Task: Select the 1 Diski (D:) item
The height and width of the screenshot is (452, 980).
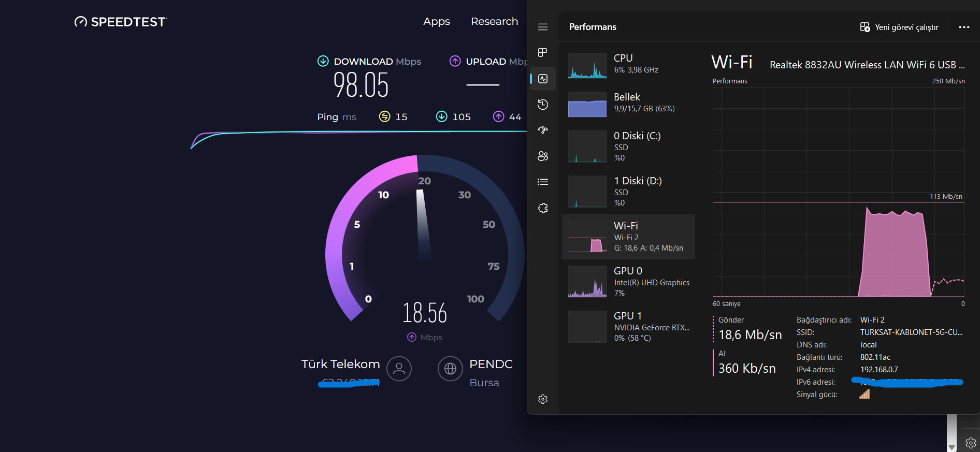Action: pyautogui.click(x=628, y=192)
